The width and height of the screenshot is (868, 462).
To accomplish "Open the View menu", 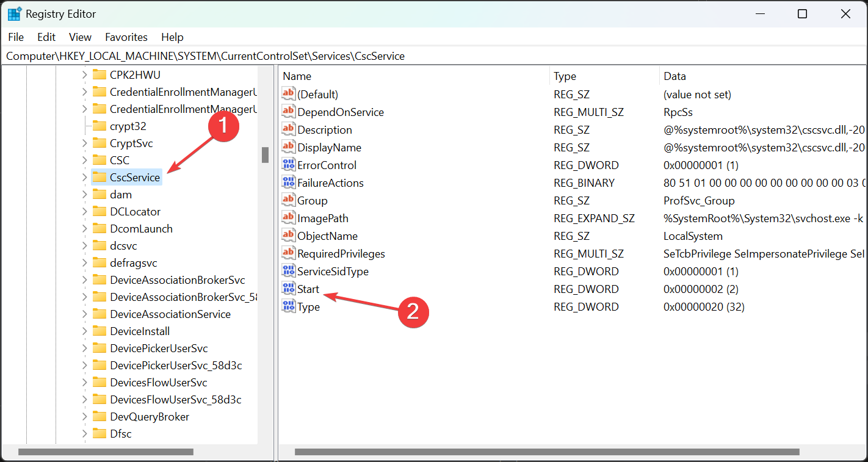I will click(80, 37).
